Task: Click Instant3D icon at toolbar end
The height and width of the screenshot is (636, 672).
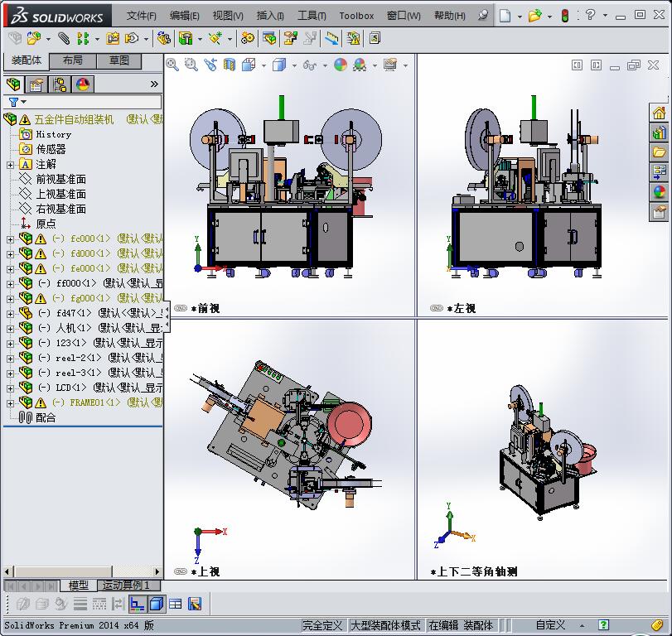Action: (x=375, y=39)
